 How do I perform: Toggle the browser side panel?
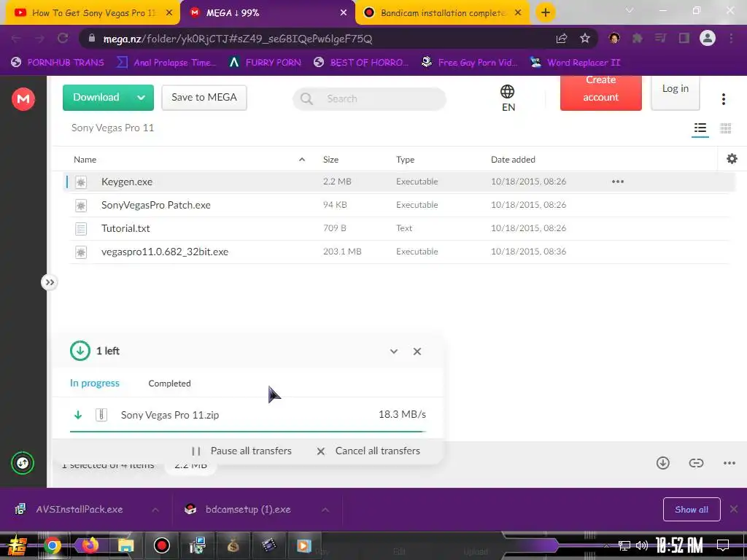(684, 39)
